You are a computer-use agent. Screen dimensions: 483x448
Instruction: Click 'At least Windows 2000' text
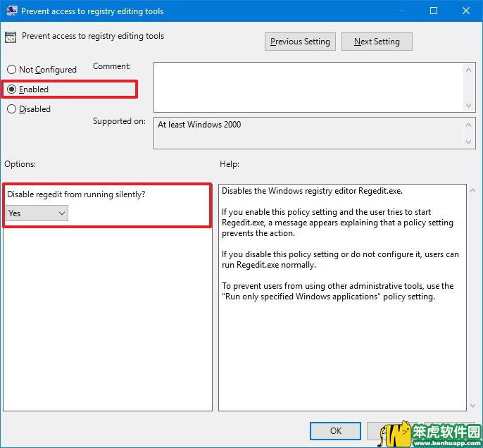tap(199, 125)
